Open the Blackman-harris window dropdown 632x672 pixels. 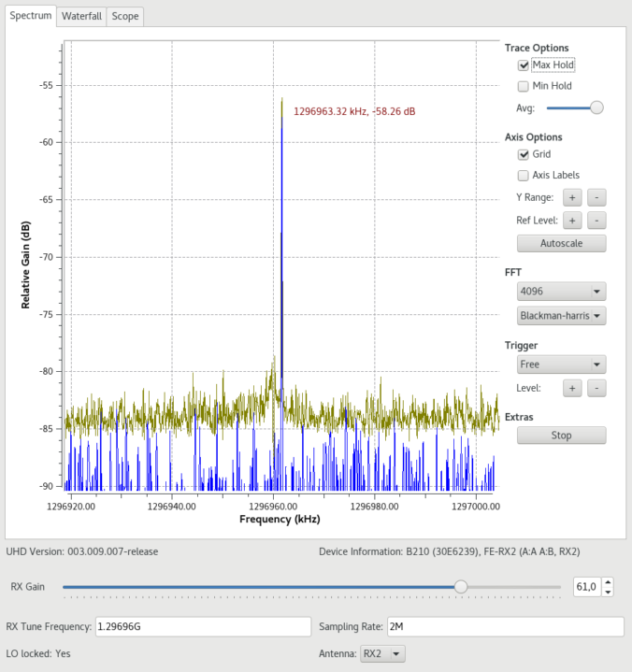click(561, 316)
